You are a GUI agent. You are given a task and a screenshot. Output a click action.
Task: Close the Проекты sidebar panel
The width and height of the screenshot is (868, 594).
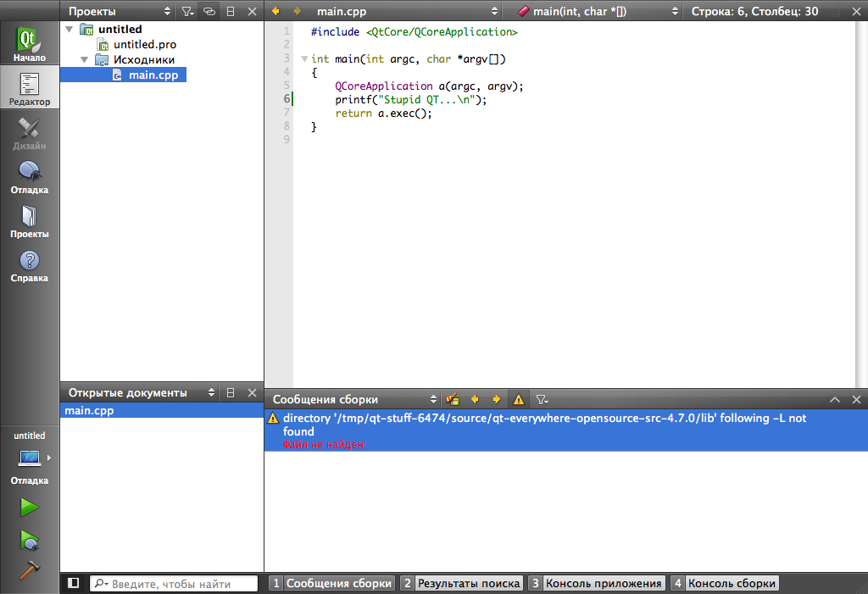point(252,11)
